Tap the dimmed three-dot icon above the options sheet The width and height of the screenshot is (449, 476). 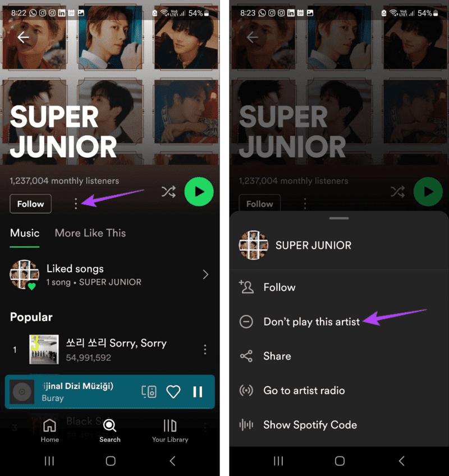[x=305, y=203]
